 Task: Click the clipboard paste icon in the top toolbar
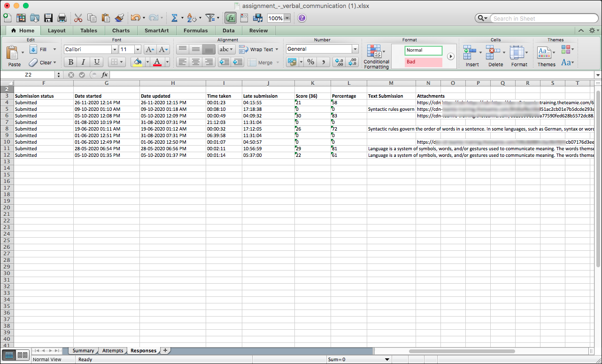(106, 18)
